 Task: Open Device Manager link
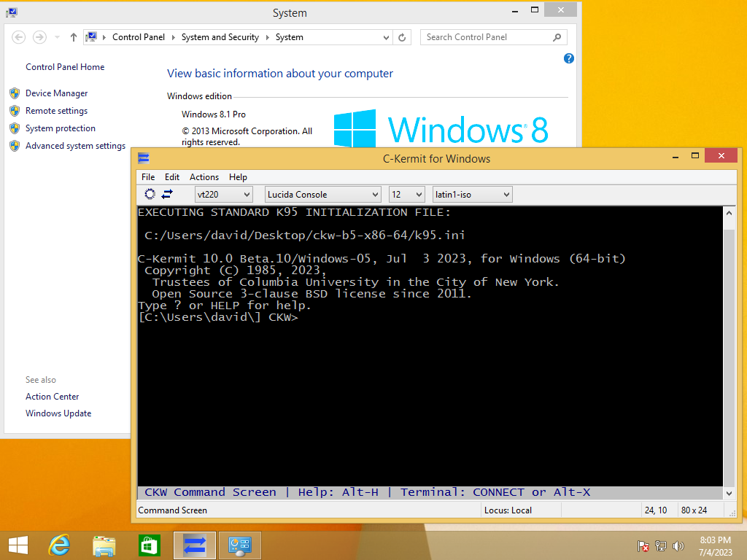point(57,93)
